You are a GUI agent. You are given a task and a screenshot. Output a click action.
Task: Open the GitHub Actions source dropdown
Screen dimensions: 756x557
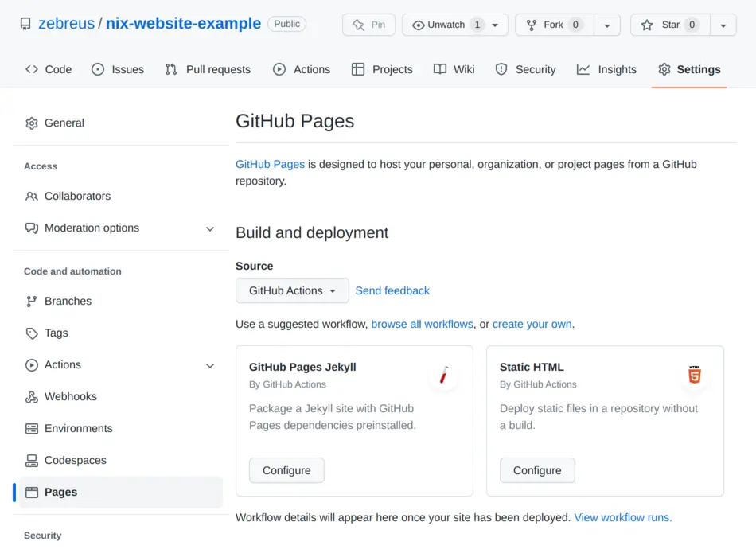[x=292, y=290]
